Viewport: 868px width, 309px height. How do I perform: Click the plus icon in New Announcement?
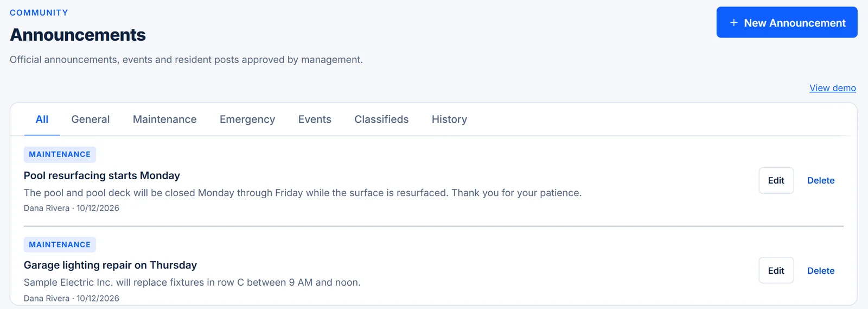pos(733,23)
